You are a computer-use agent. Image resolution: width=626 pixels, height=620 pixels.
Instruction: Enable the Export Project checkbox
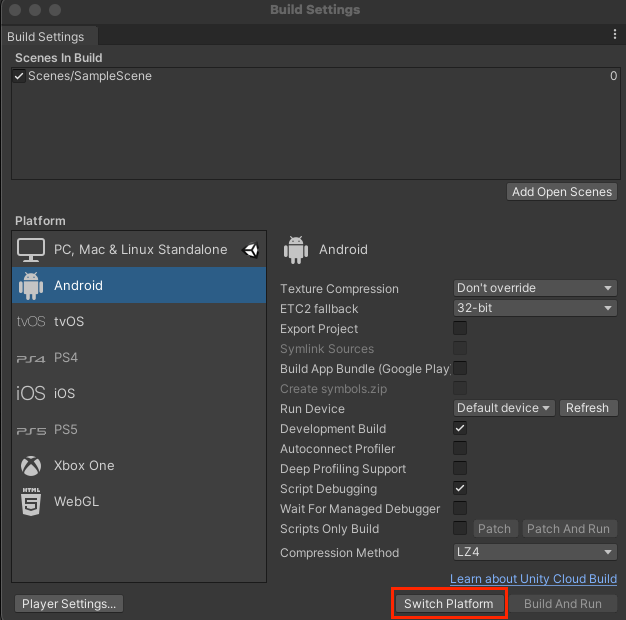pos(460,328)
